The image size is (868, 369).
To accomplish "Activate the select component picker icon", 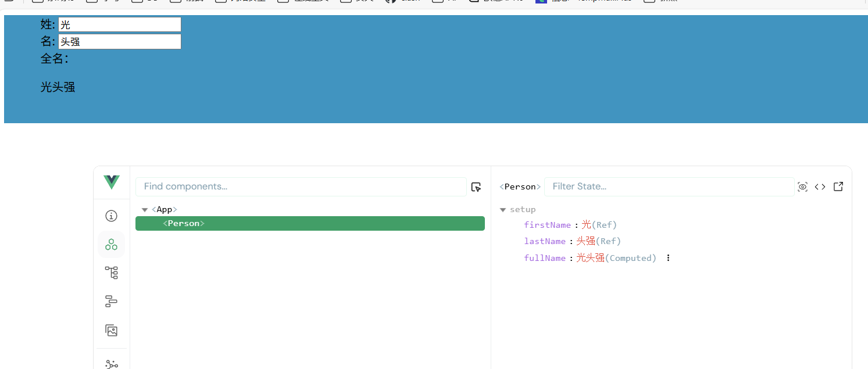I will (476, 187).
